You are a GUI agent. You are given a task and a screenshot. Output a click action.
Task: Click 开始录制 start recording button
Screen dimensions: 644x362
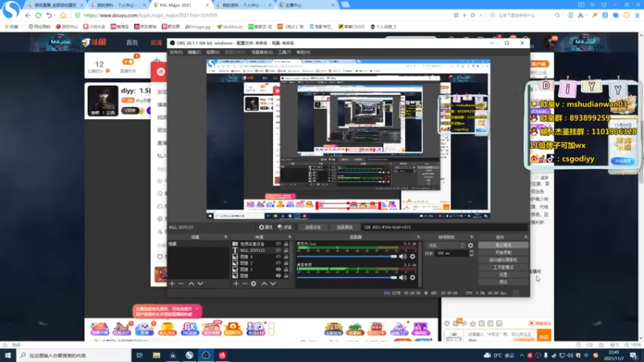[x=503, y=253]
